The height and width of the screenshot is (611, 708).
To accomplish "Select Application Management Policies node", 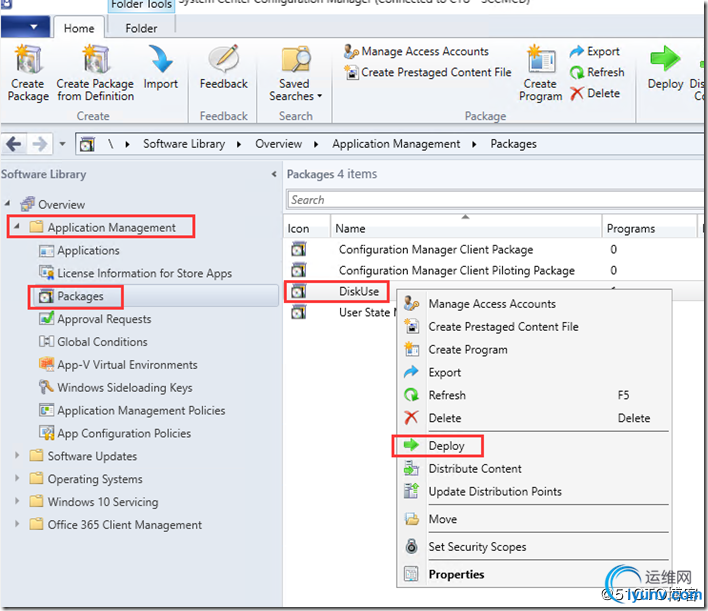I will [x=132, y=410].
